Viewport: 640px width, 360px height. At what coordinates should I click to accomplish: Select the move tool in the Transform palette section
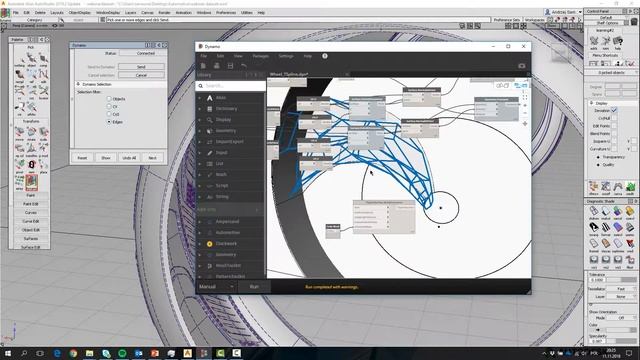pos(20,132)
